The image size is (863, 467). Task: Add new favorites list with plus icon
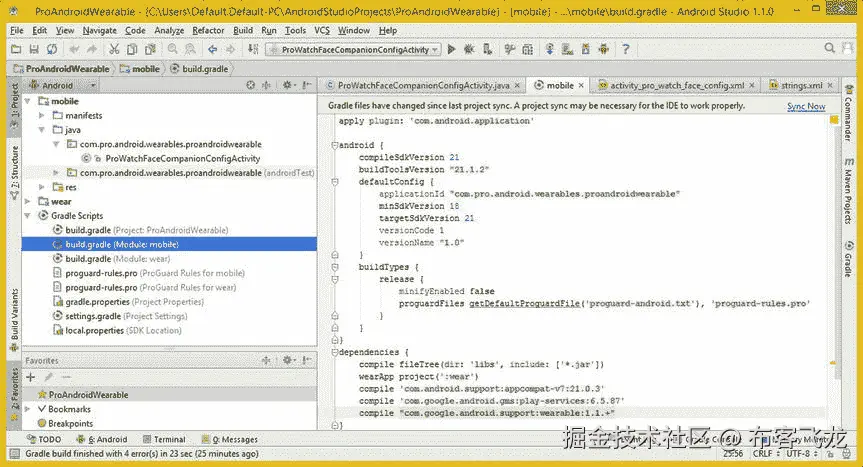31,377
